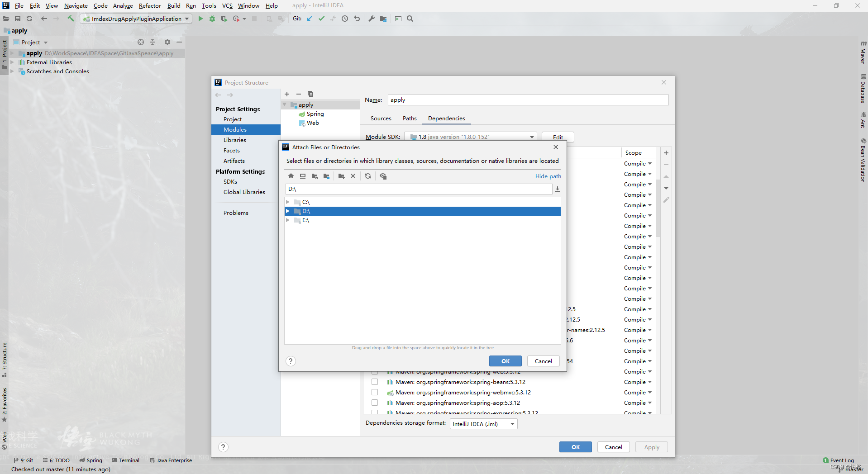Add a dependency with the plus next to Scope
868x474 pixels.
(666, 153)
